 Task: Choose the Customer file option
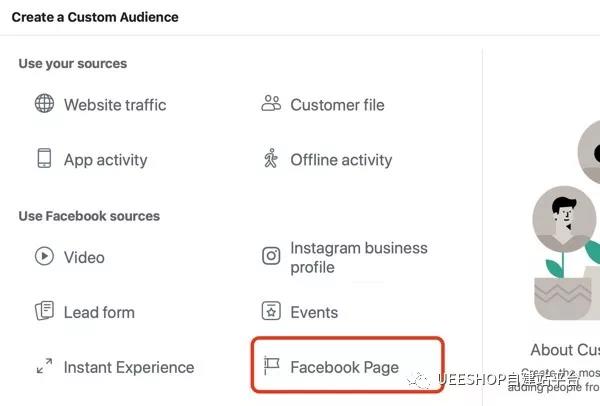pos(337,104)
